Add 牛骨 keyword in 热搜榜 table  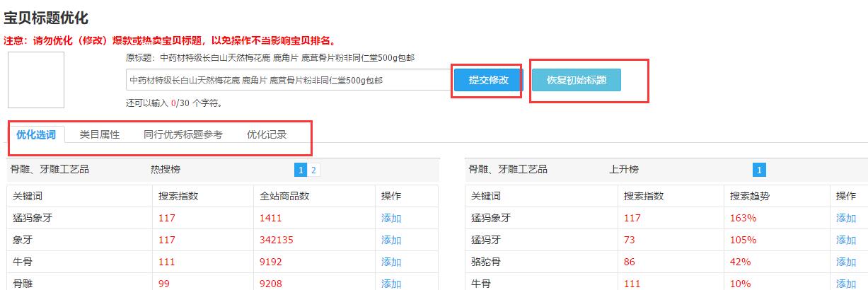click(x=391, y=262)
